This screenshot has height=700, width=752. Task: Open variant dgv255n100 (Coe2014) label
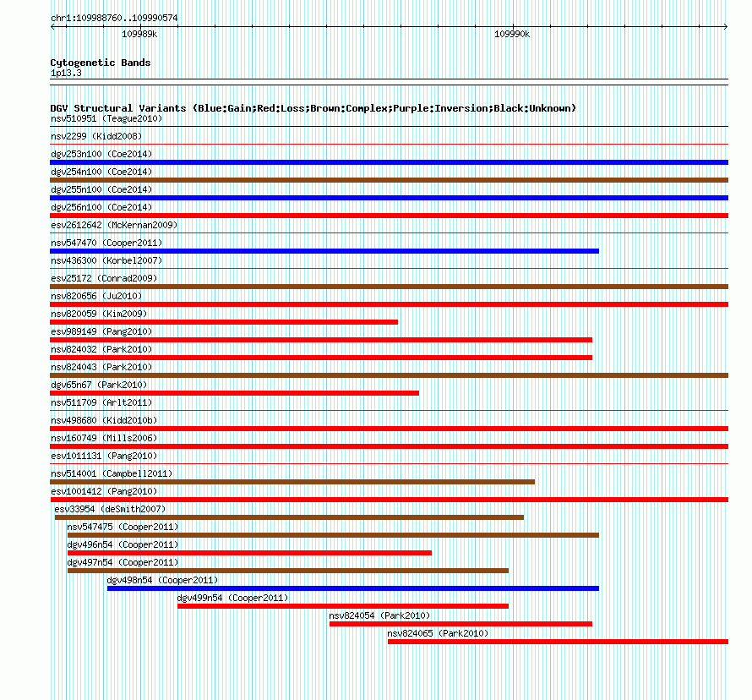(x=101, y=189)
